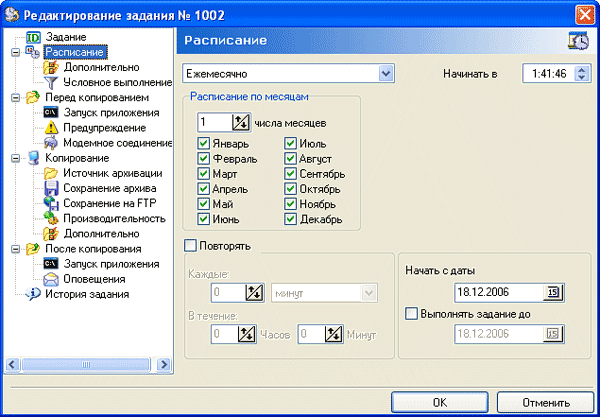This screenshot has height=417, width=600.
Task: Close the Редактирование задания dialog
Action: (585, 15)
